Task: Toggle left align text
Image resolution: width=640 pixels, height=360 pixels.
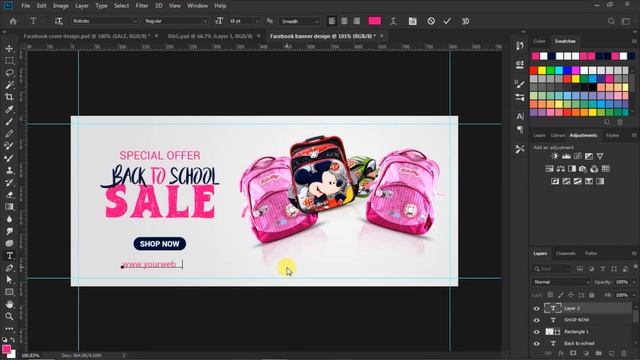Action: 332,21
